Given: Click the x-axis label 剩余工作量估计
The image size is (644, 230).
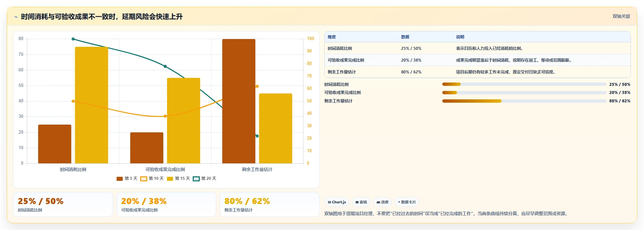Looking at the screenshot, I should click(257, 169).
